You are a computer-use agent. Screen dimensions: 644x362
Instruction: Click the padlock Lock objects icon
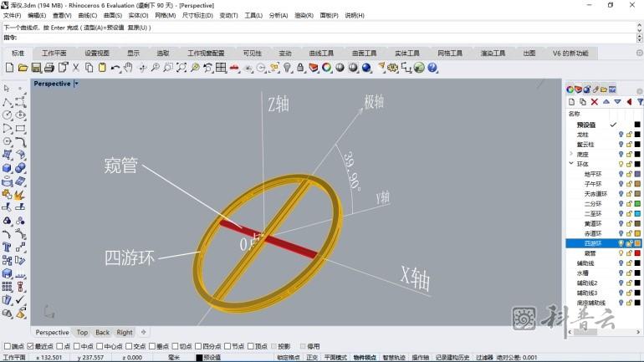click(x=300, y=68)
